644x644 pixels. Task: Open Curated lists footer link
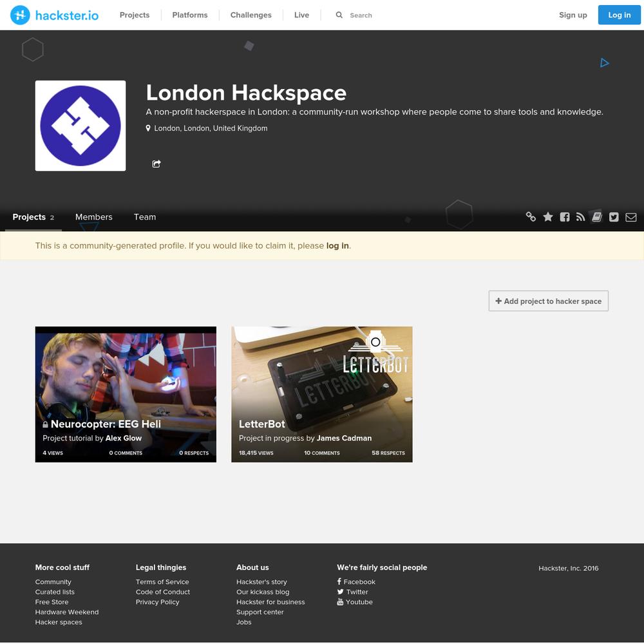click(55, 592)
